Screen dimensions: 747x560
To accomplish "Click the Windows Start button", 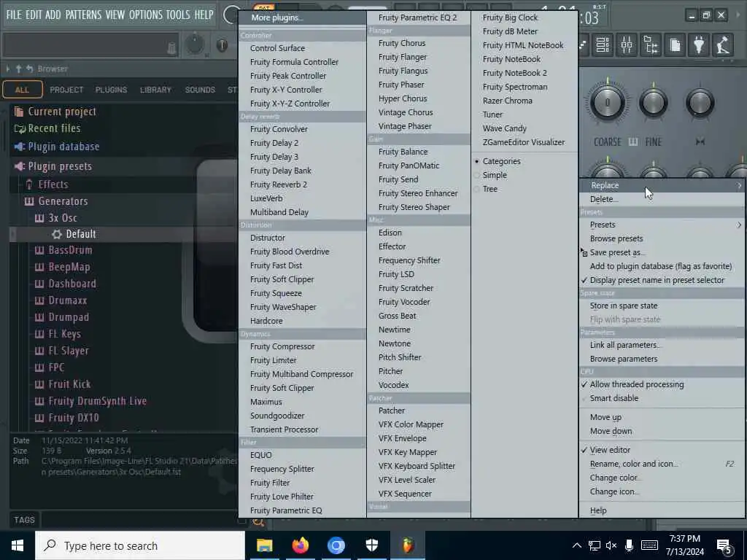I will point(18,545).
